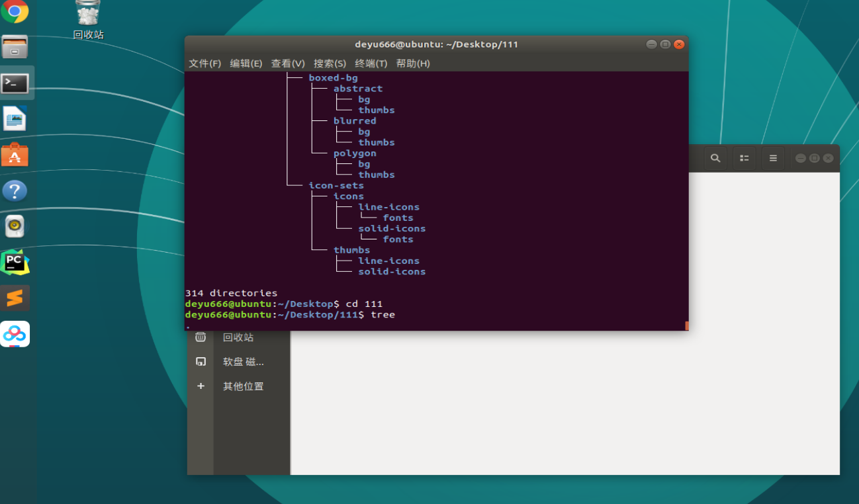Toggle list view icon in Files window
859x504 pixels.
coord(745,158)
